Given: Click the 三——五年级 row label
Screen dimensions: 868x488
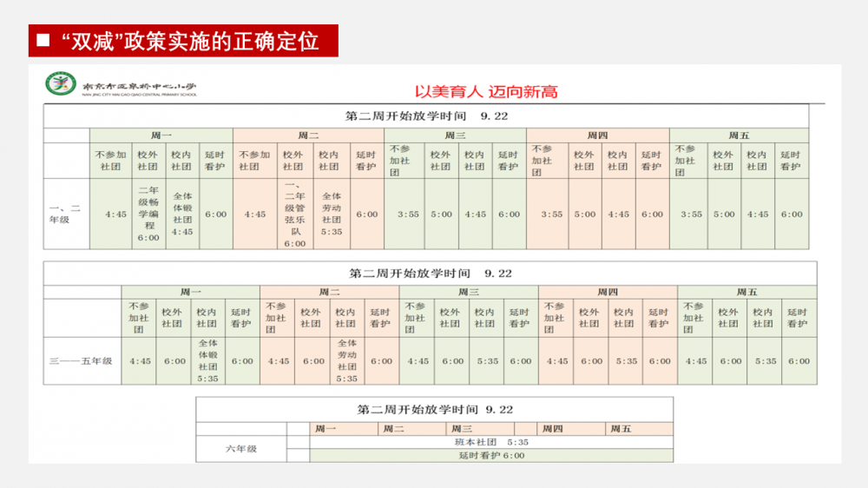Looking at the screenshot, I should (x=82, y=361).
